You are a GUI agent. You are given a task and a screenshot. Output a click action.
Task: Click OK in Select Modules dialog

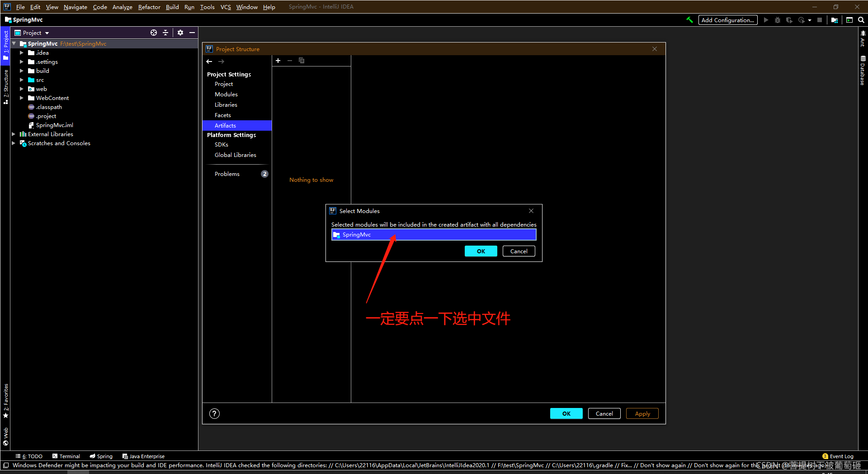(481, 251)
